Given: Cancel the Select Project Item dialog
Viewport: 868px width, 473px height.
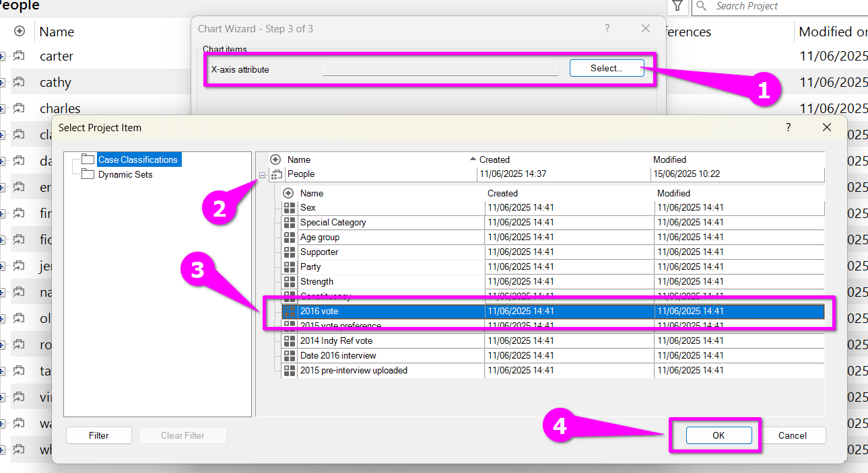Looking at the screenshot, I should pyautogui.click(x=792, y=435).
